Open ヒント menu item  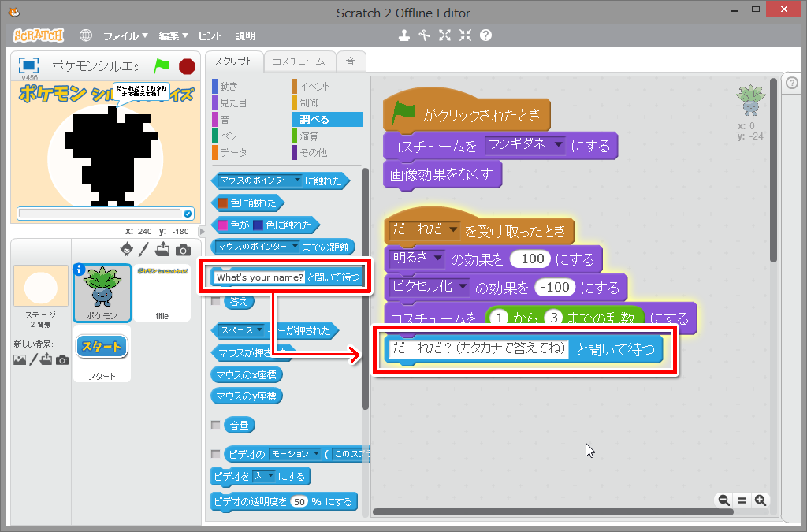210,35
